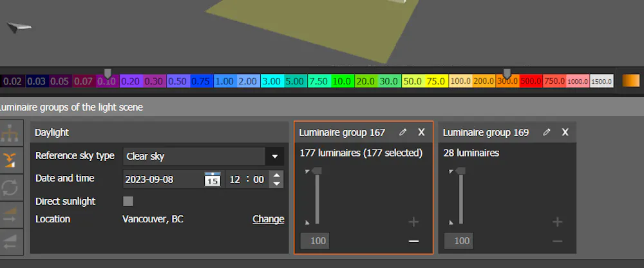The height and width of the screenshot is (268, 644).
Task: Click plus icon in Luminaire group 167
Action: pyautogui.click(x=413, y=222)
